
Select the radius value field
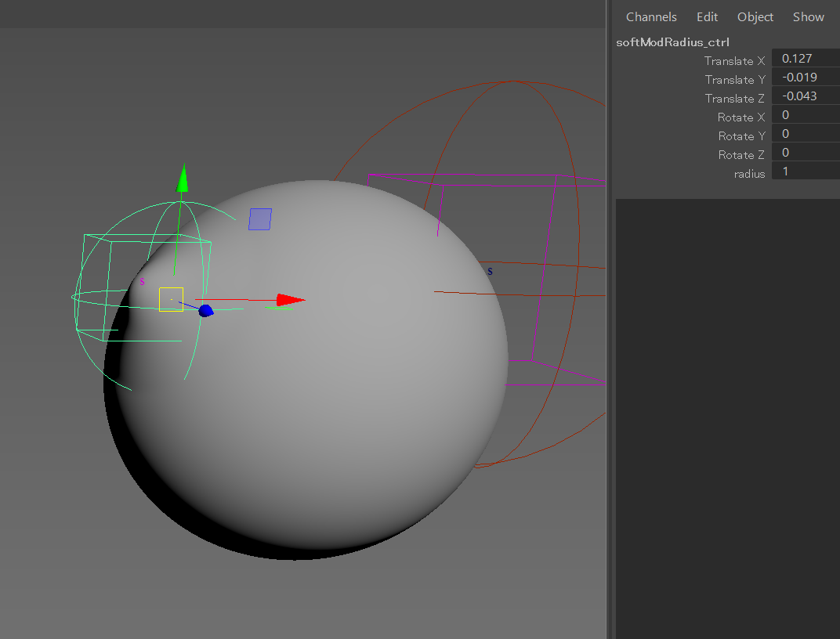coord(806,171)
